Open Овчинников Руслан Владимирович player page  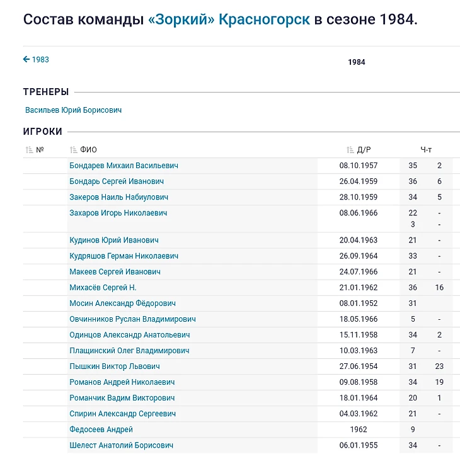132,319
